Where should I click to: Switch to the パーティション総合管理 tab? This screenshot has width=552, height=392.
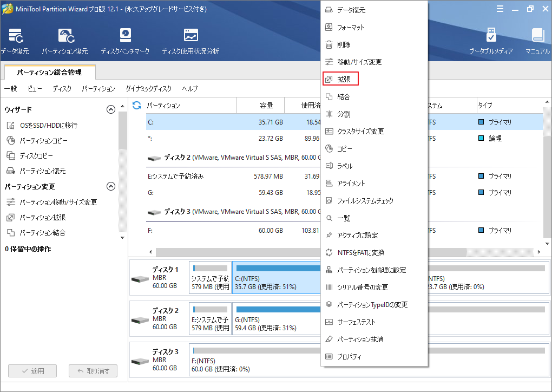pos(49,71)
